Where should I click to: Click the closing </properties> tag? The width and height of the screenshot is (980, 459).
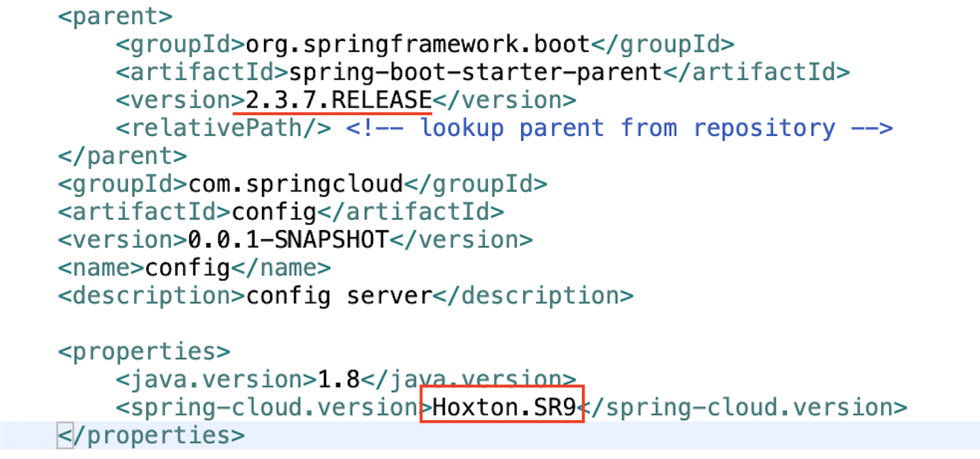pos(151,435)
